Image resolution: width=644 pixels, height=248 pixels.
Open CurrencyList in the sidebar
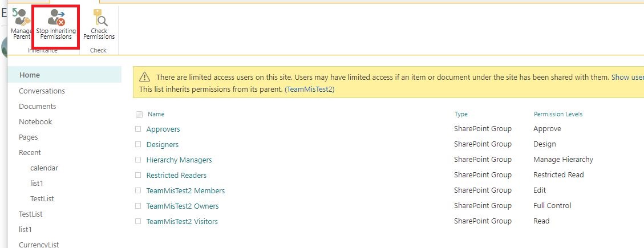click(x=39, y=245)
